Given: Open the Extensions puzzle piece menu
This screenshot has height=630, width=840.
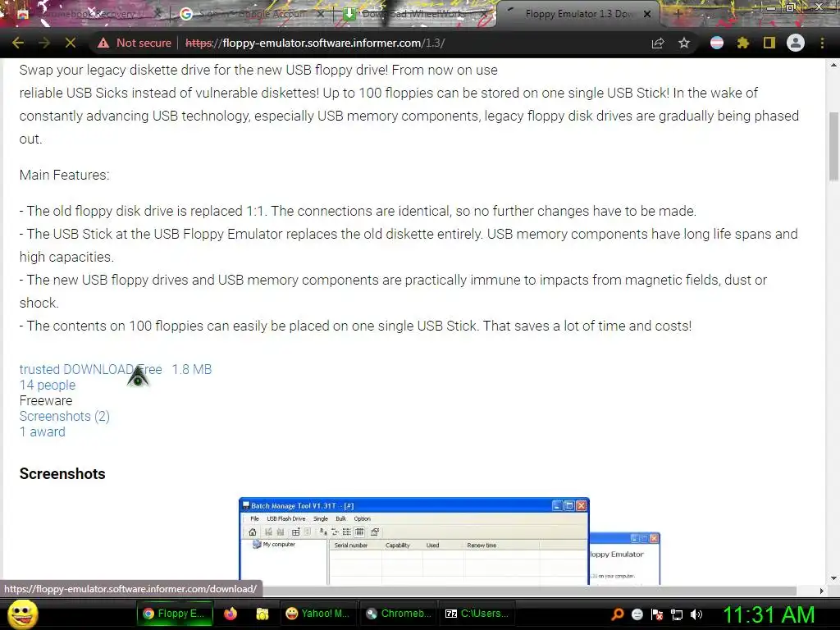Looking at the screenshot, I should pyautogui.click(x=743, y=43).
